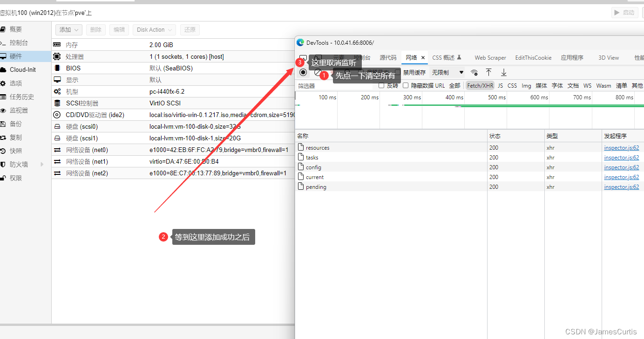The width and height of the screenshot is (644, 339).
Task: Import HAR file with upload arrow
Action: coord(488,72)
